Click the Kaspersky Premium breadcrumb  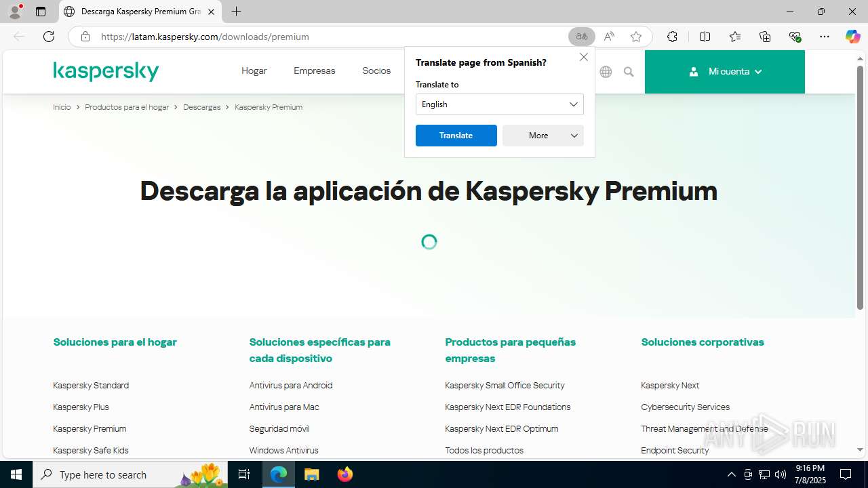click(x=269, y=107)
